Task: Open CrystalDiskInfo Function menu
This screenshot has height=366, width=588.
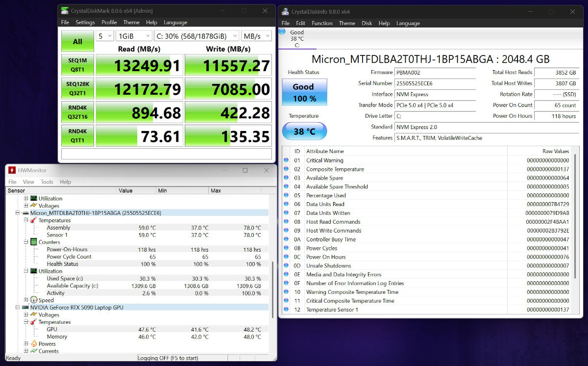Action: (322, 23)
